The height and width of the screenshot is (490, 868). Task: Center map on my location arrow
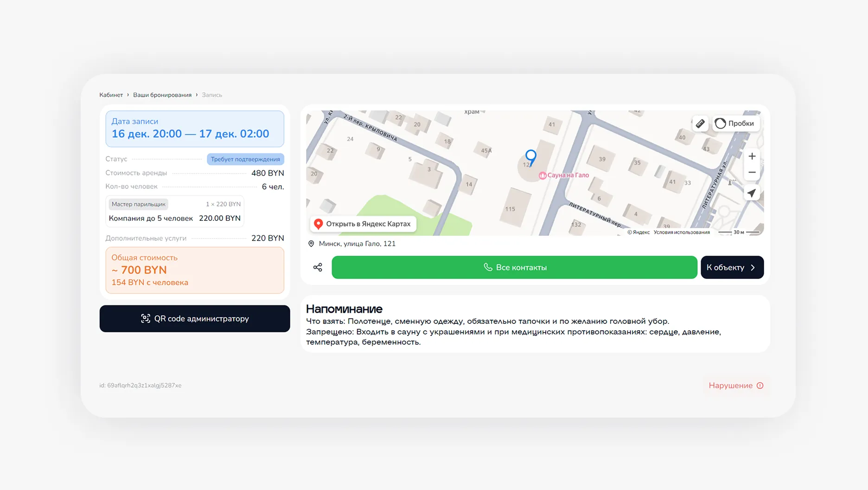pos(752,193)
